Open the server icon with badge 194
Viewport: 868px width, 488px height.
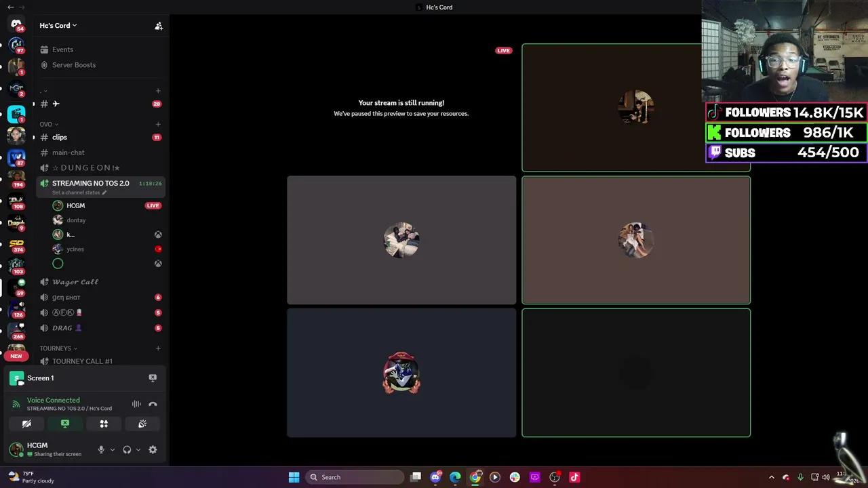pyautogui.click(x=16, y=180)
